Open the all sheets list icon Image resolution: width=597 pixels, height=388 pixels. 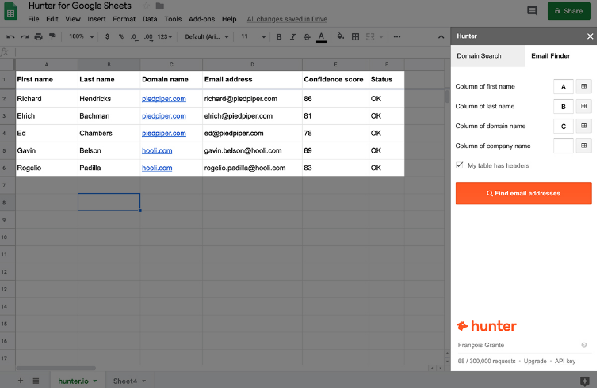pos(36,380)
